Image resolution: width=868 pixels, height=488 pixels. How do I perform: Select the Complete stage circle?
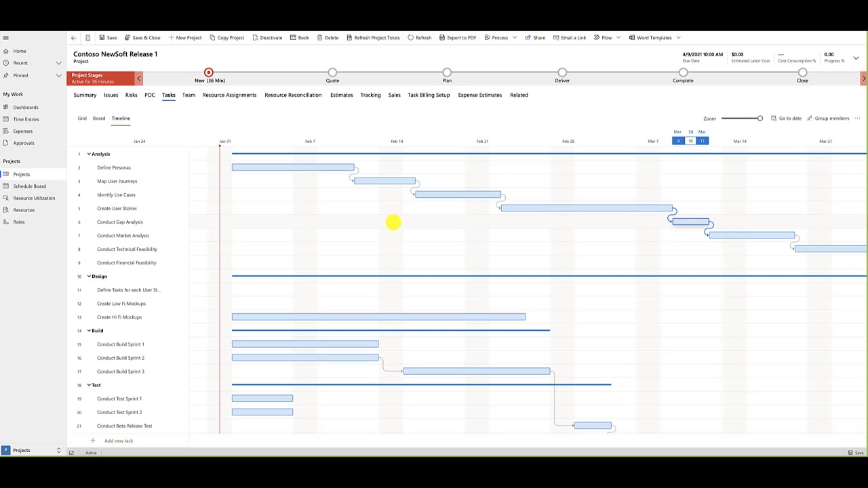click(x=683, y=73)
